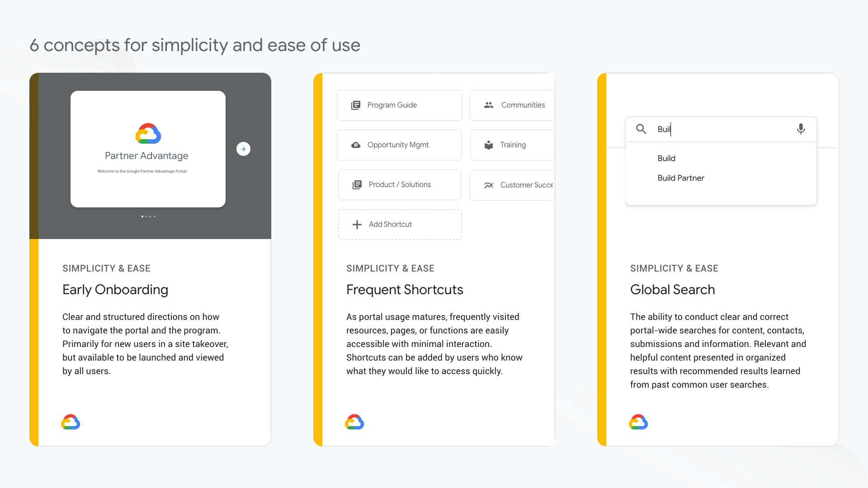Click 'SIMPLICITY & EASE' label above Frequent Shortcuts
Screen dimensions: 868x488
pos(390,268)
